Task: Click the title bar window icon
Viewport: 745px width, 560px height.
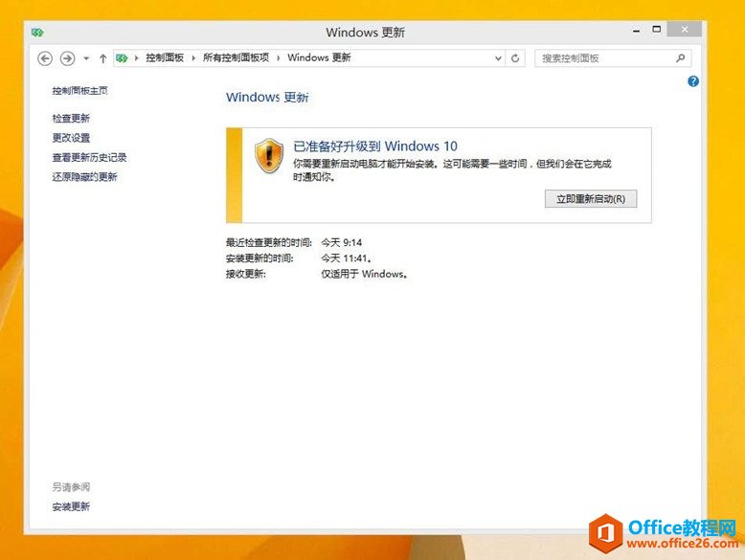Action: (37, 33)
